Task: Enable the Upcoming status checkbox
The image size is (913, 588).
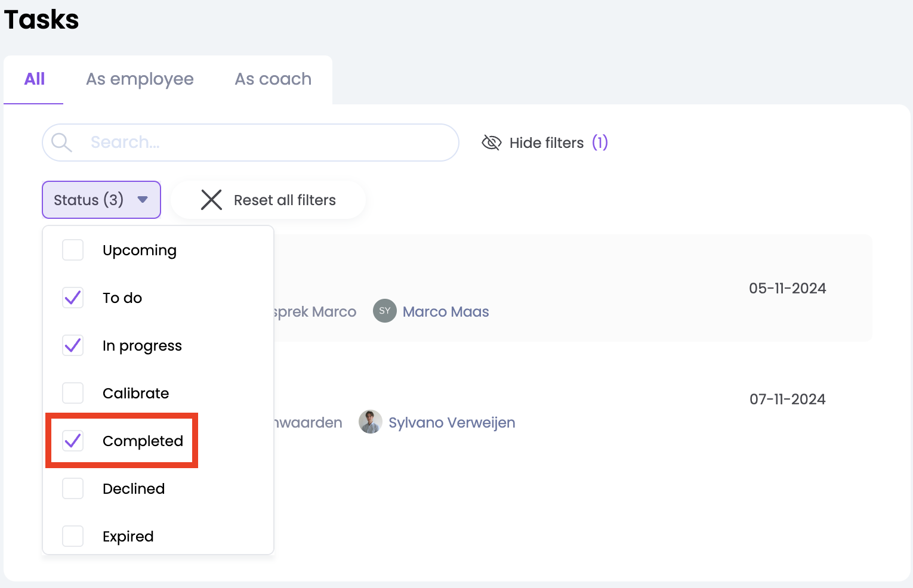Action: [73, 250]
